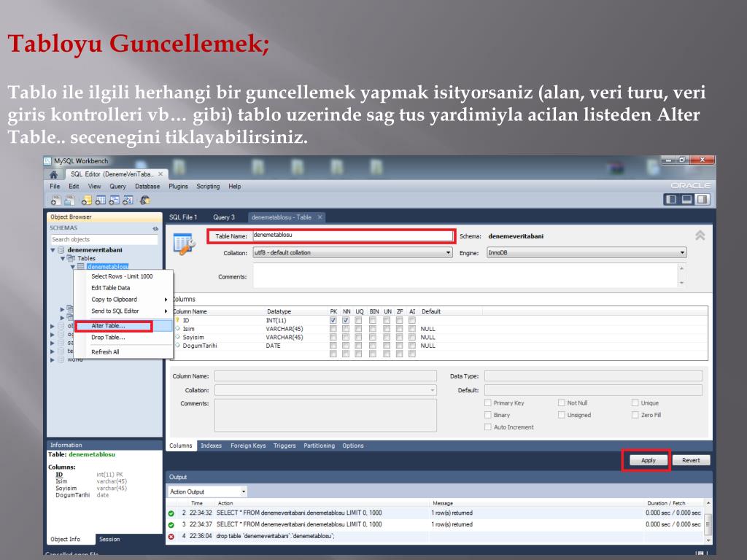The image size is (747, 560).
Task: Collapse the Tables tree node
Action: pos(63,259)
